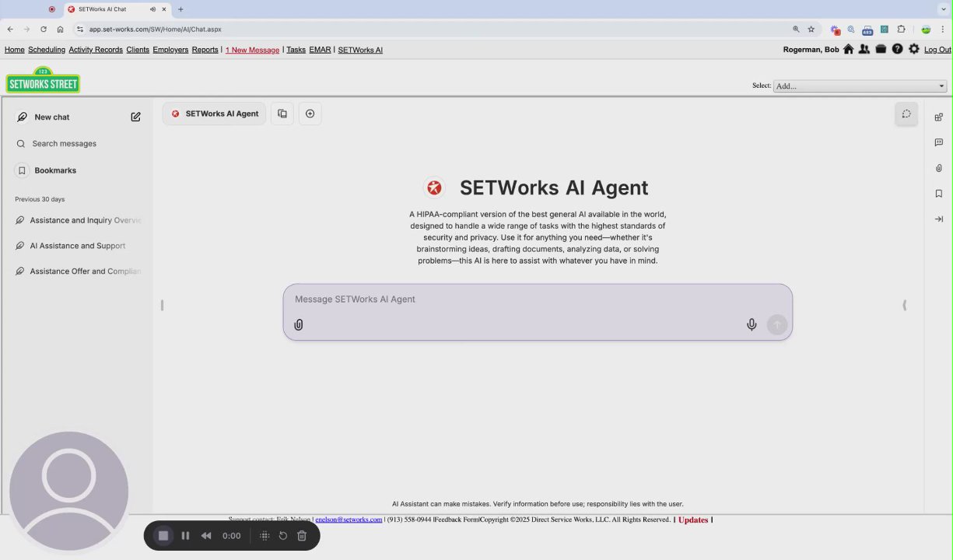This screenshot has height=560, width=953.
Task: Click the new chat compose pencil icon
Action: coord(136,117)
